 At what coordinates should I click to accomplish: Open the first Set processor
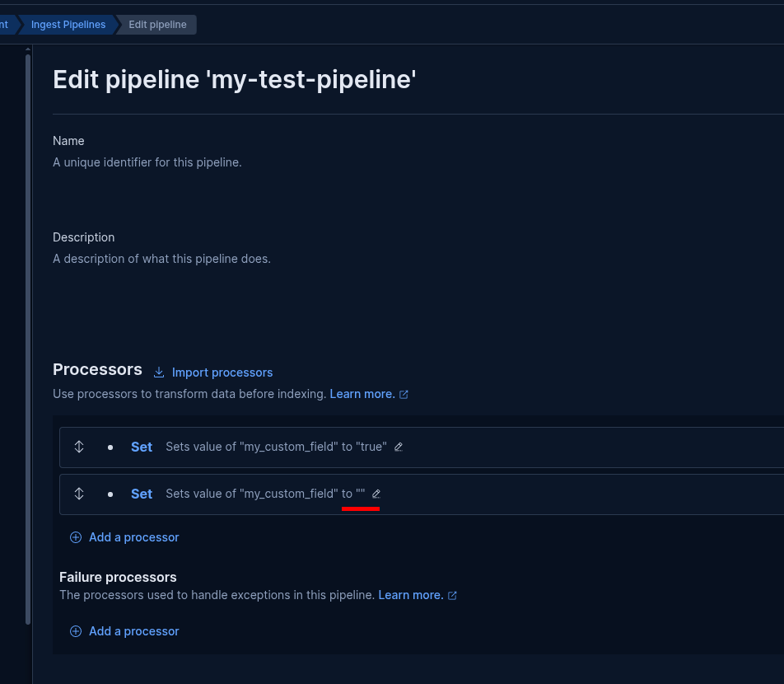pos(142,447)
